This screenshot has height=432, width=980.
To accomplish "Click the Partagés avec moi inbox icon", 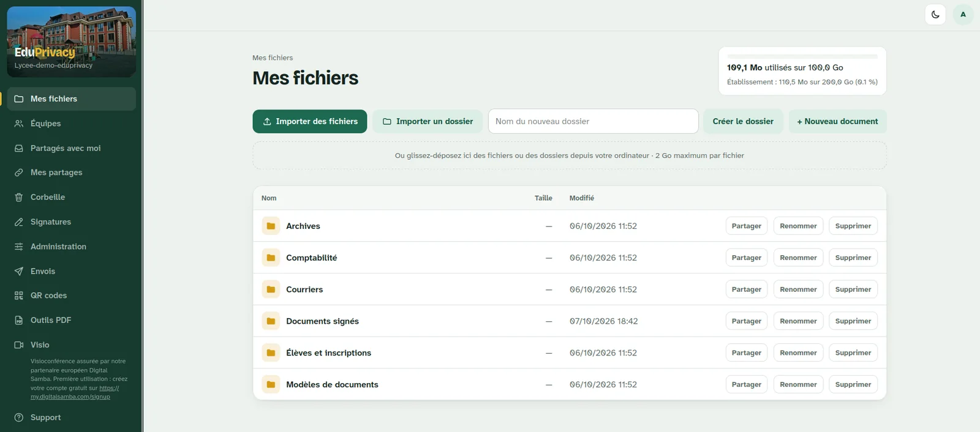I will tap(19, 148).
